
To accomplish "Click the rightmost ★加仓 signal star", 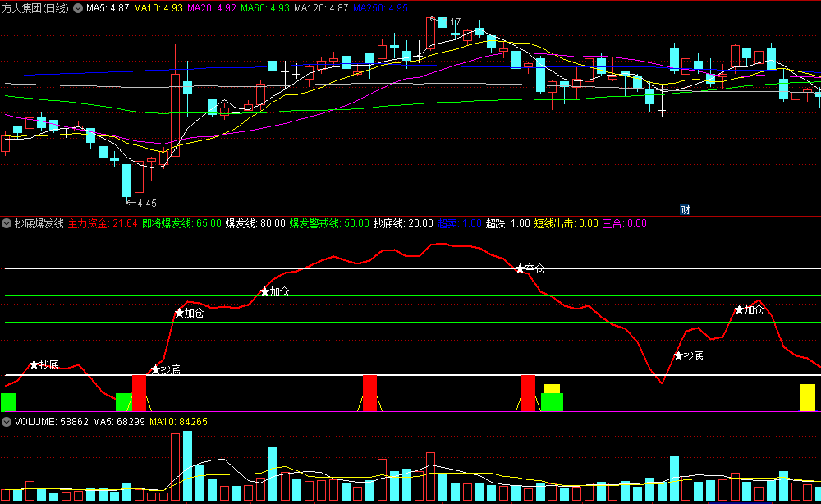I will click(739, 310).
